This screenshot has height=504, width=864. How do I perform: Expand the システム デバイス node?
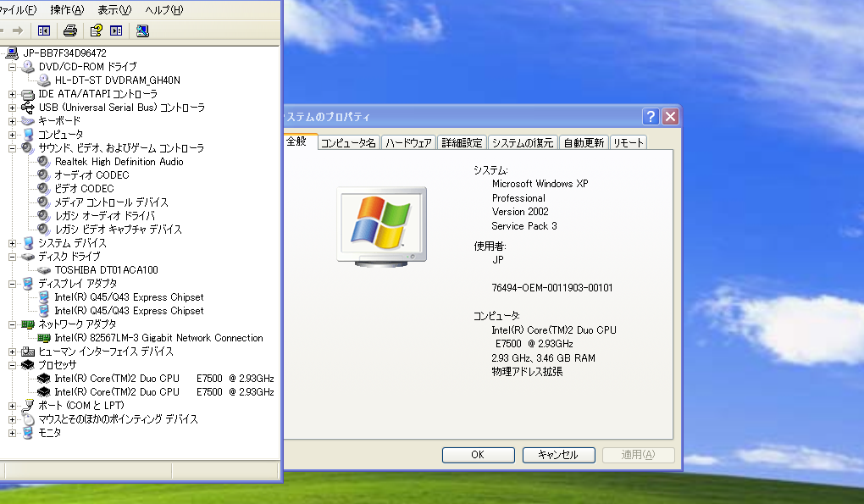tap(12, 243)
